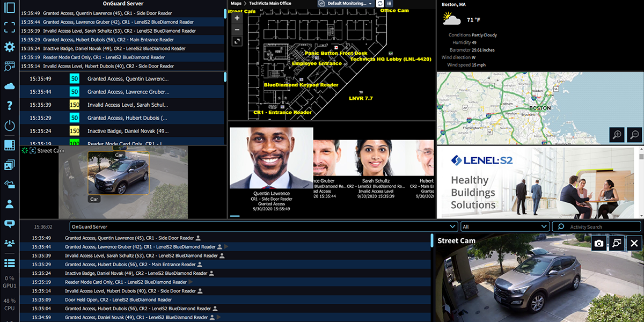Click into the Activity Search field
The width and height of the screenshot is (644, 322).
coord(597,227)
